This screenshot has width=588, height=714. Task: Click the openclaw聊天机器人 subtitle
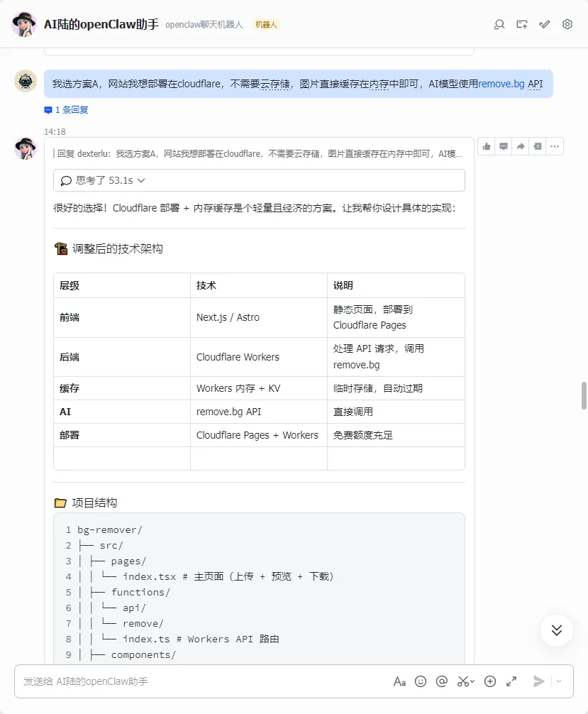coord(204,25)
